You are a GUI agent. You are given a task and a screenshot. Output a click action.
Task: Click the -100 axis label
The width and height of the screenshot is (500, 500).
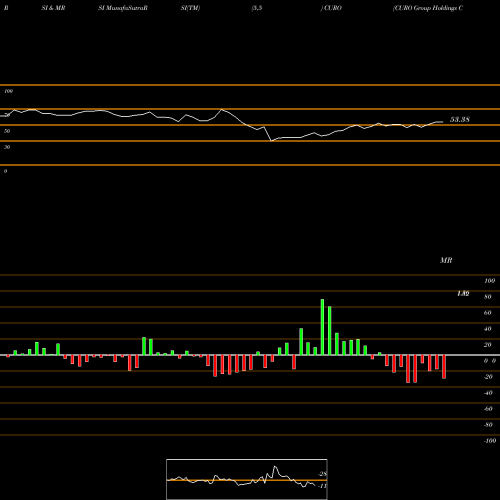pos(490,441)
